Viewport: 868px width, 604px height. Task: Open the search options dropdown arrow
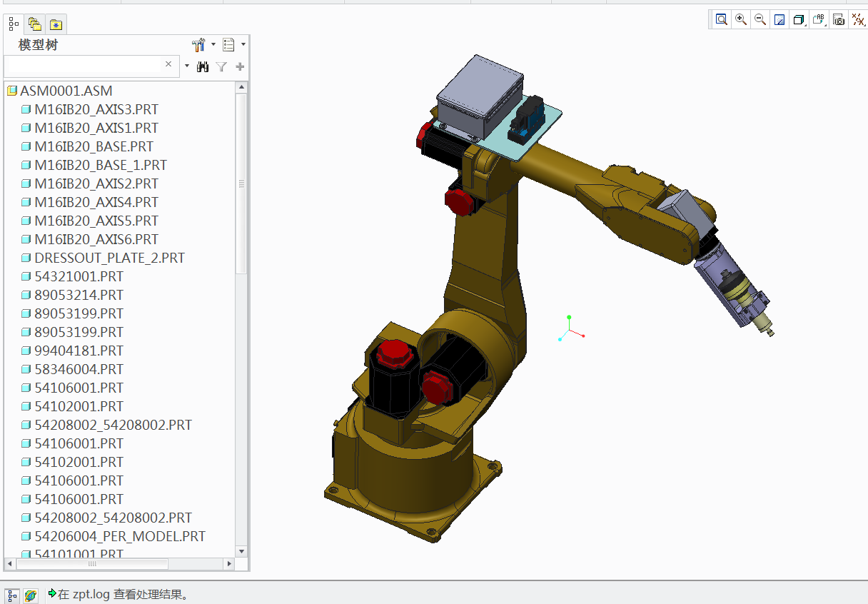pos(187,66)
